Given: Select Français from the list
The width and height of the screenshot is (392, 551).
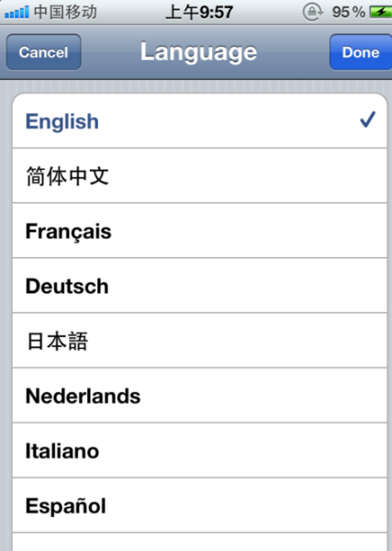Looking at the screenshot, I should tap(199, 231).
